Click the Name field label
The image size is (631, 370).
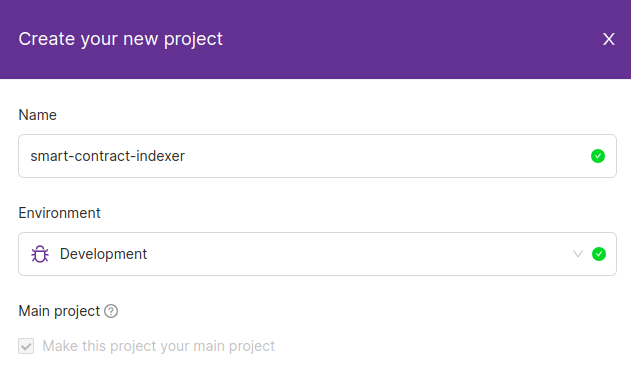coord(37,115)
